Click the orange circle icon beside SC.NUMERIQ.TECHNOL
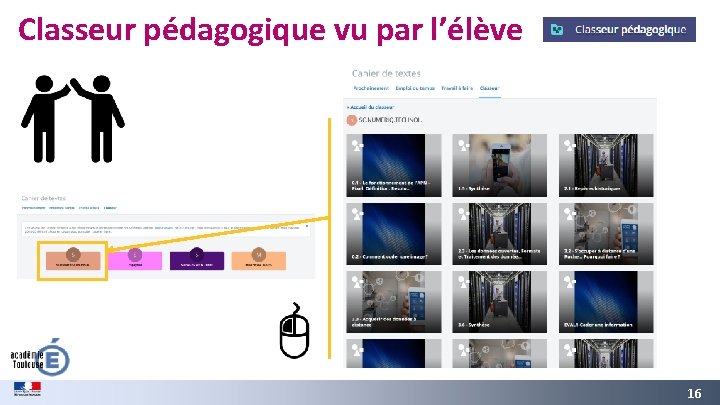The width and height of the screenshot is (720, 405). (352, 120)
